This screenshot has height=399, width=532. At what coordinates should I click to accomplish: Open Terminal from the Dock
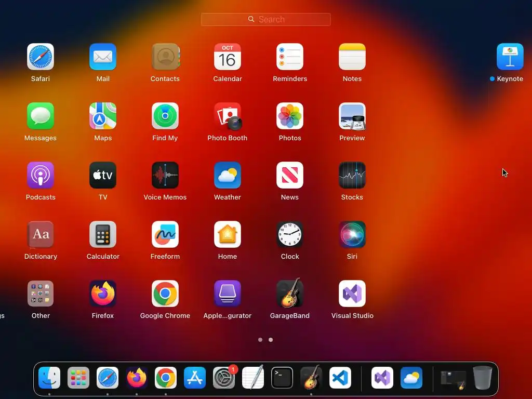pos(282,378)
